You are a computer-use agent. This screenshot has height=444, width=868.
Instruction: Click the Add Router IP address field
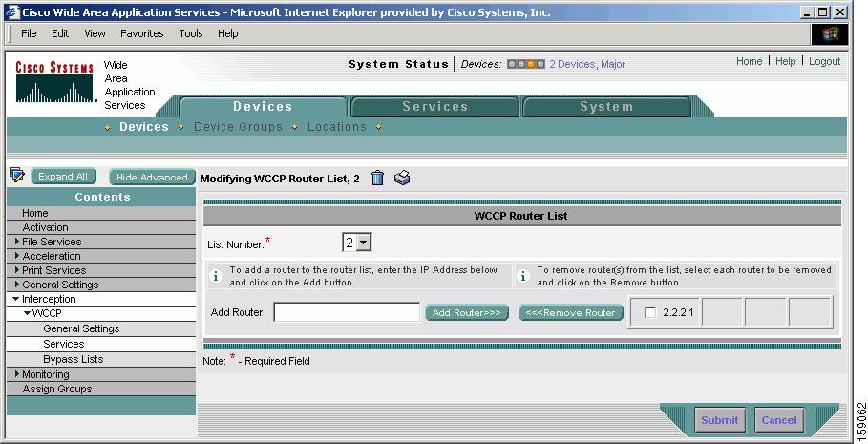click(347, 312)
